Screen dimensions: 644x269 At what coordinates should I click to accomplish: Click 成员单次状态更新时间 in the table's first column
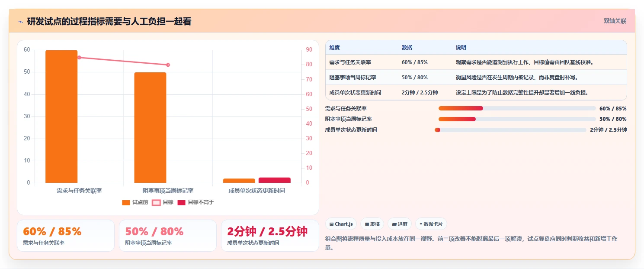pyautogui.click(x=355, y=92)
